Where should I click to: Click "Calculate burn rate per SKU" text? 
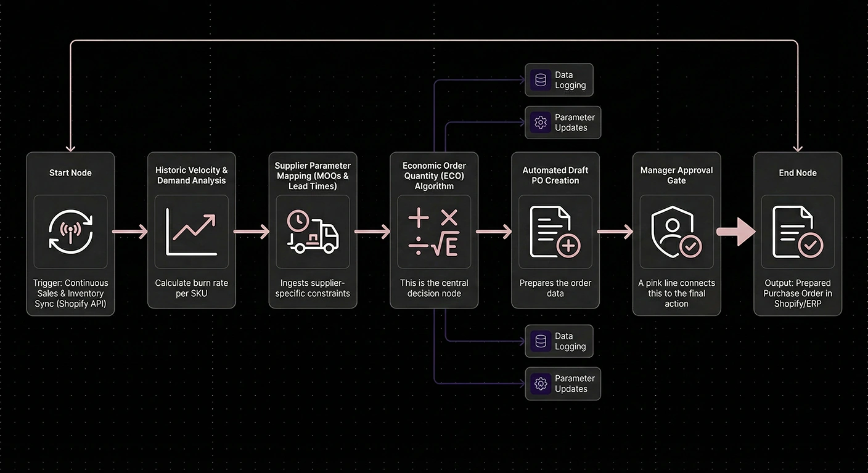pyautogui.click(x=191, y=288)
